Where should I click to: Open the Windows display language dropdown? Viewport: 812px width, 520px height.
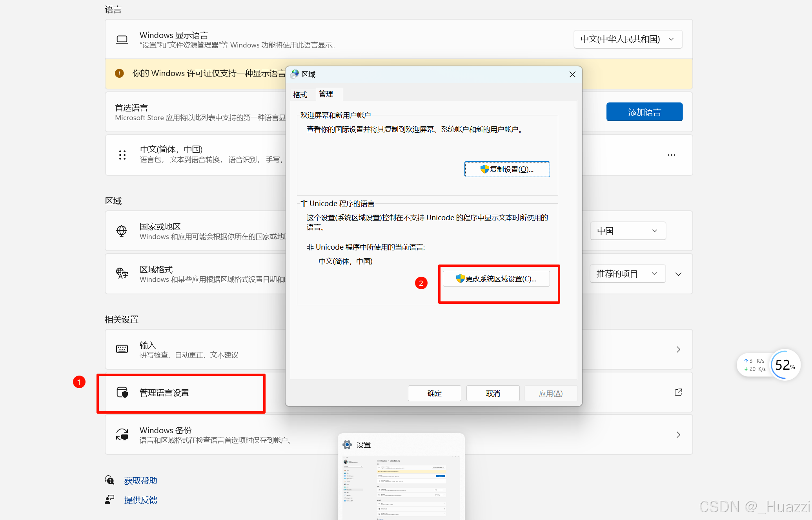click(x=628, y=39)
